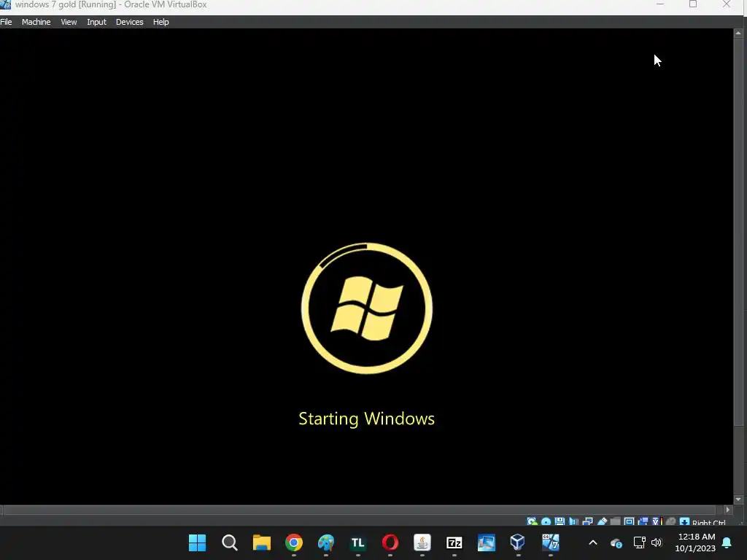Click the horizontal scrollbar track
The image size is (747, 560).
point(360,510)
